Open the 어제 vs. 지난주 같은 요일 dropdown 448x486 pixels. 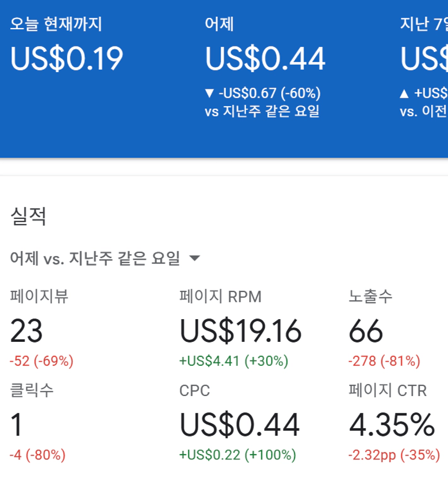point(95,258)
